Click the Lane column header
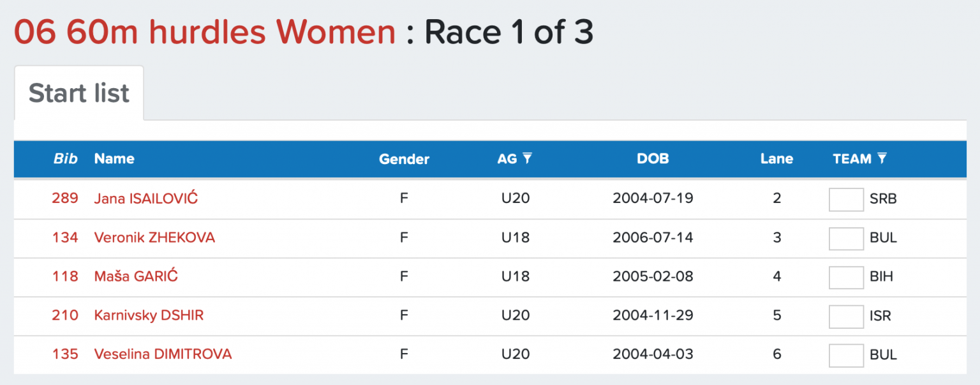The image size is (980, 385). pyautogui.click(x=776, y=159)
